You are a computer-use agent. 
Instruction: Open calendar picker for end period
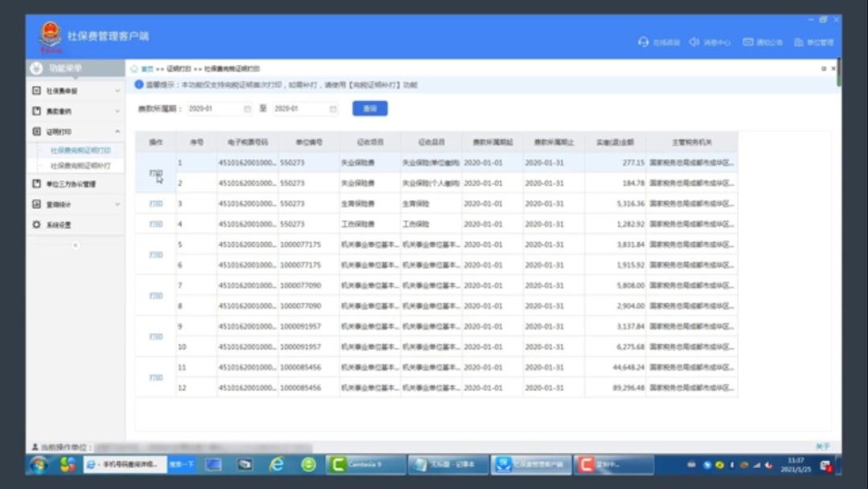pos(333,109)
